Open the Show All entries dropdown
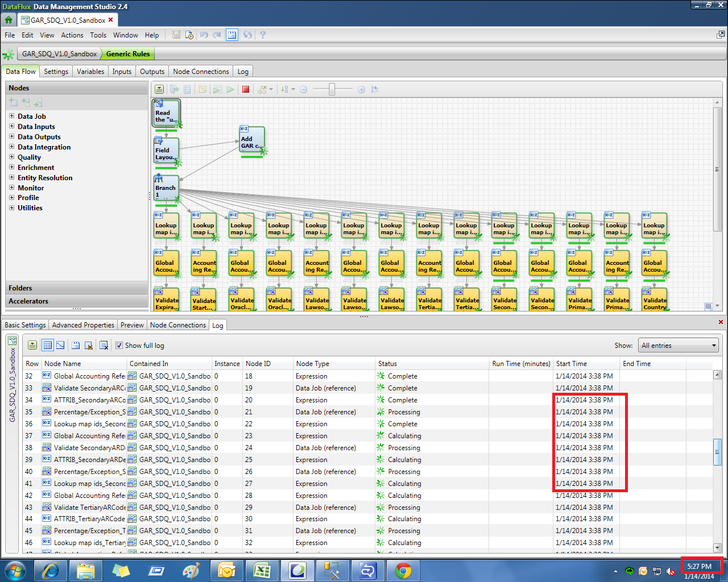This screenshot has width=728, height=582. [x=679, y=346]
